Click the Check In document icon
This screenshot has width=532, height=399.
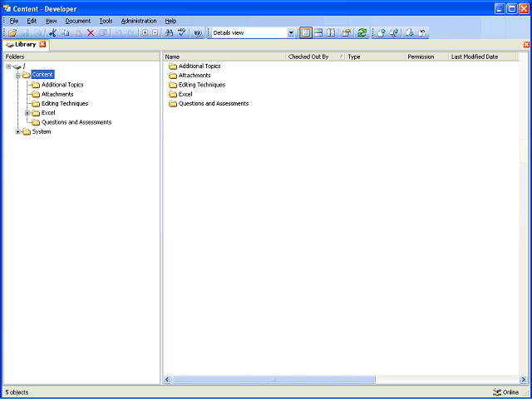381,33
